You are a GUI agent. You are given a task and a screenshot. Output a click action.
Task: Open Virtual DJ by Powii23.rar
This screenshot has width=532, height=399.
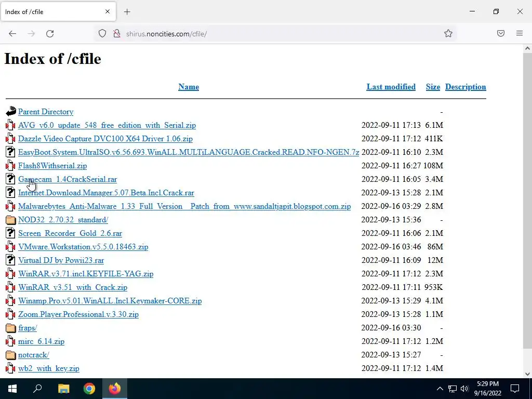point(61,260)
